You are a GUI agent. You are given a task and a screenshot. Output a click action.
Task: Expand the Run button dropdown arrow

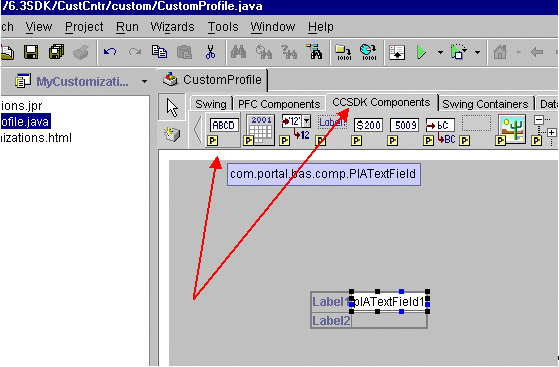[x=441, y=52]
